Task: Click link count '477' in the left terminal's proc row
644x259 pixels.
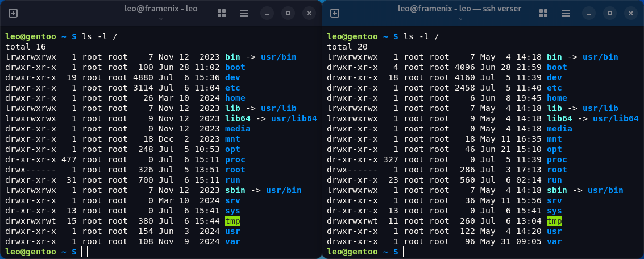Action: (x=69, y=159)
